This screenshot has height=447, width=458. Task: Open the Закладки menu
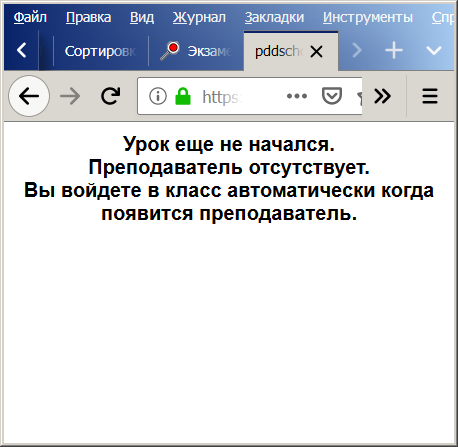(274, 17)
